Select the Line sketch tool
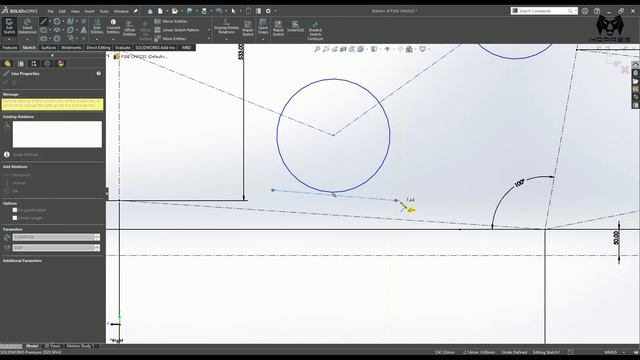This screenshot has height=360, width=640. point(44,21)
